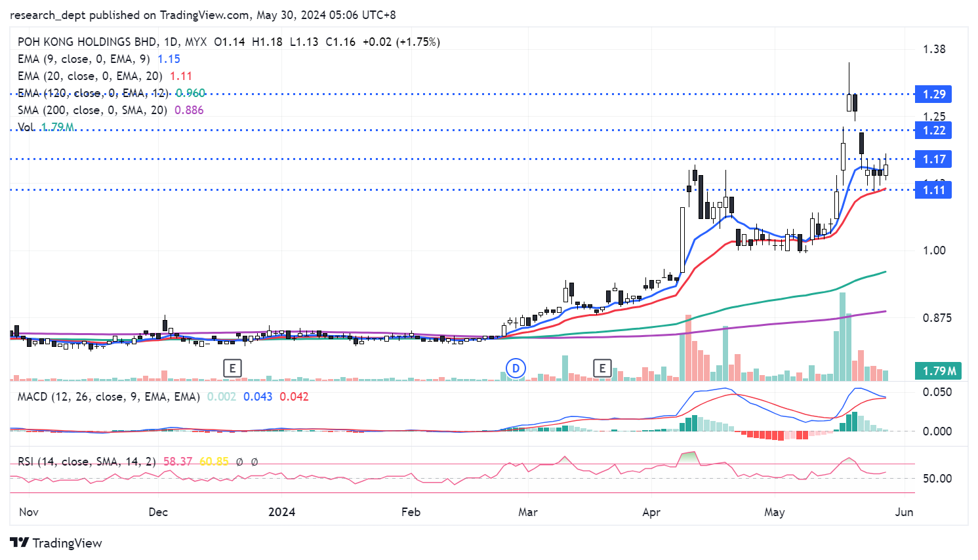Select the 1.22 blue price label

point(933,130)
